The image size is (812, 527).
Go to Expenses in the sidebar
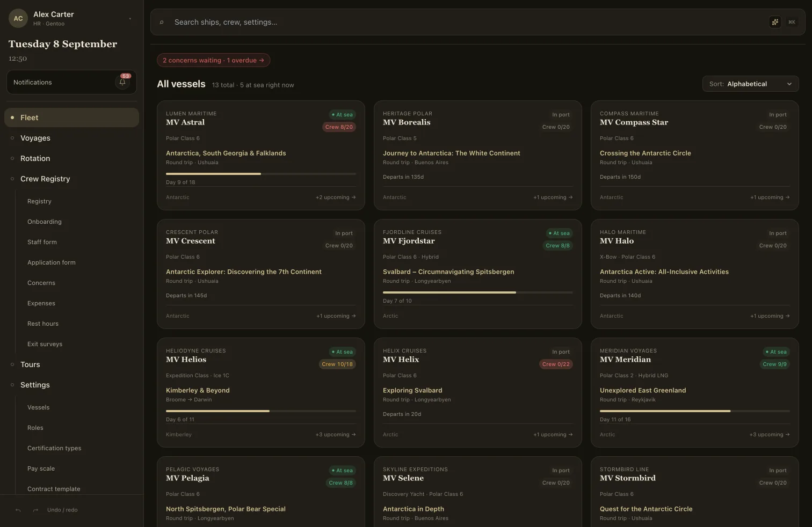click(41, 303)
